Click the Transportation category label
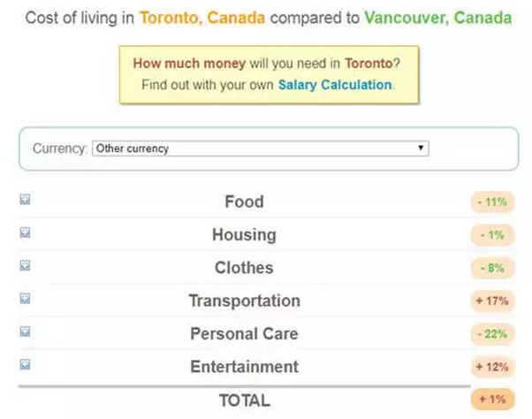This screenshot has width=532, height=419. click(244, 301)
